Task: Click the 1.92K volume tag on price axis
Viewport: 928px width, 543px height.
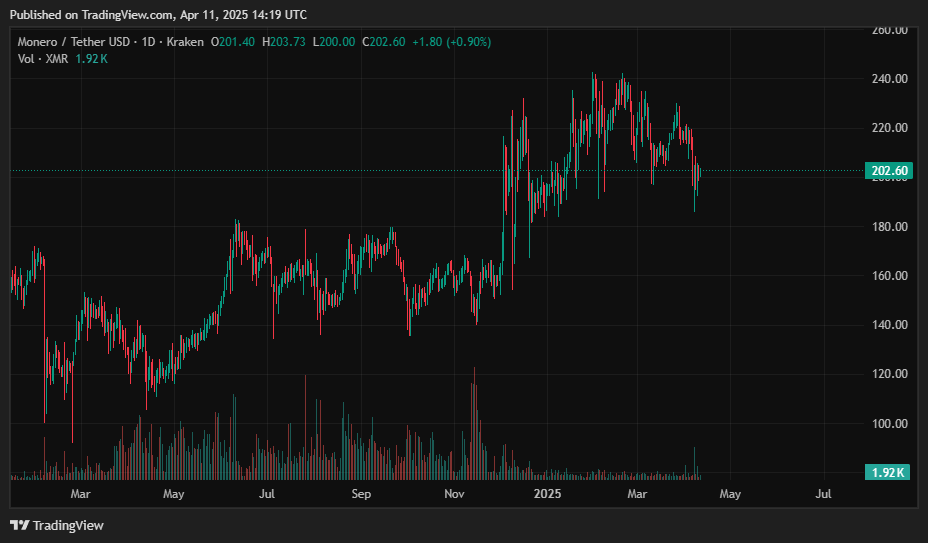Action: point(889,472)
